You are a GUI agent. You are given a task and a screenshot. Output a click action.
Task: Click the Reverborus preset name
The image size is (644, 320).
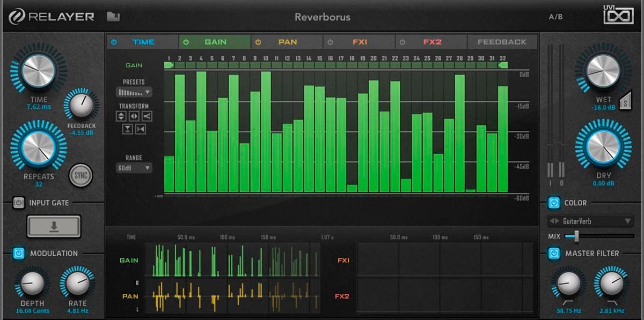point(322,17)
